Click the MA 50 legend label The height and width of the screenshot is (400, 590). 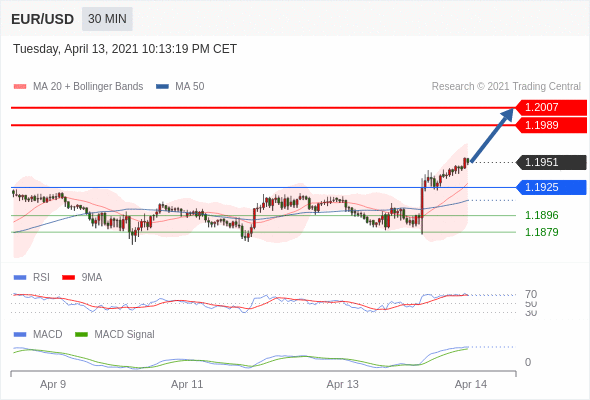coord(190,87)
